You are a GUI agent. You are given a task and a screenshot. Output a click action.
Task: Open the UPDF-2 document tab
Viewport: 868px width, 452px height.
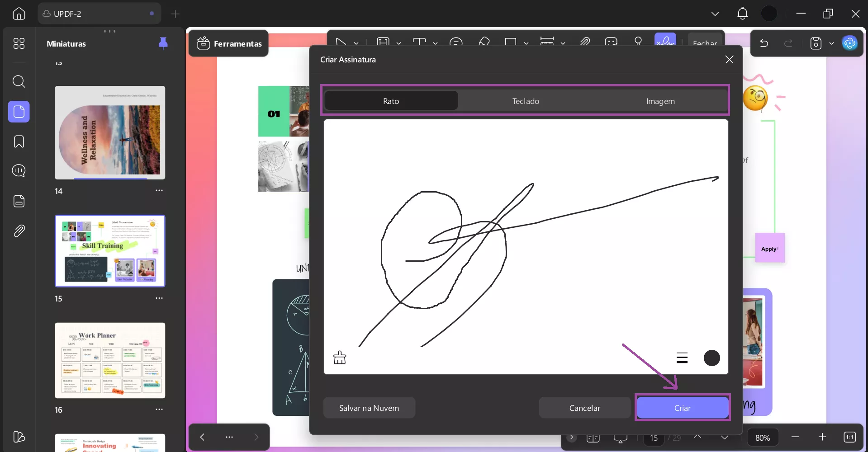[99, 14]
